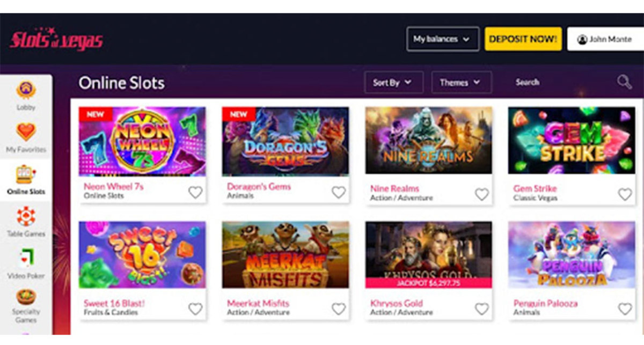Click the John Monte profile avatar icon
This screenshot has height=345, width=644.
(x=582, y=40)
